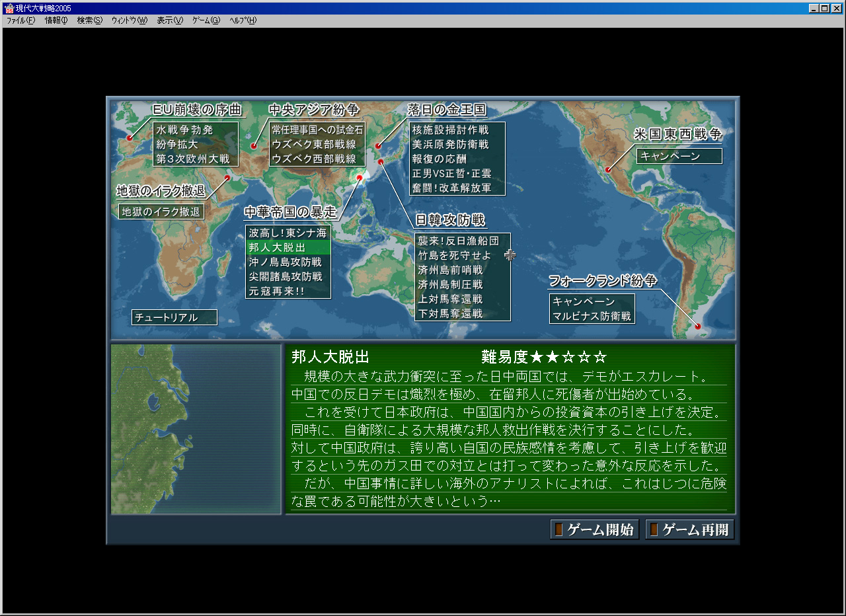846x616 pixels.
Task: Open the ヘルプ(H) menu
Action: point(243,20)
